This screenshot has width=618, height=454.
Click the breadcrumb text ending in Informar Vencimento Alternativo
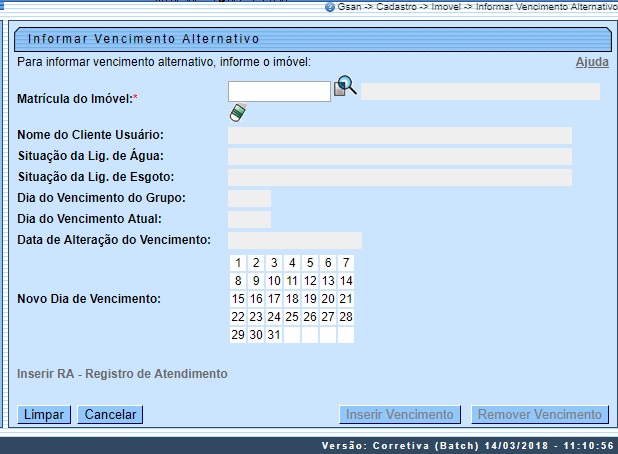(477, 7)
